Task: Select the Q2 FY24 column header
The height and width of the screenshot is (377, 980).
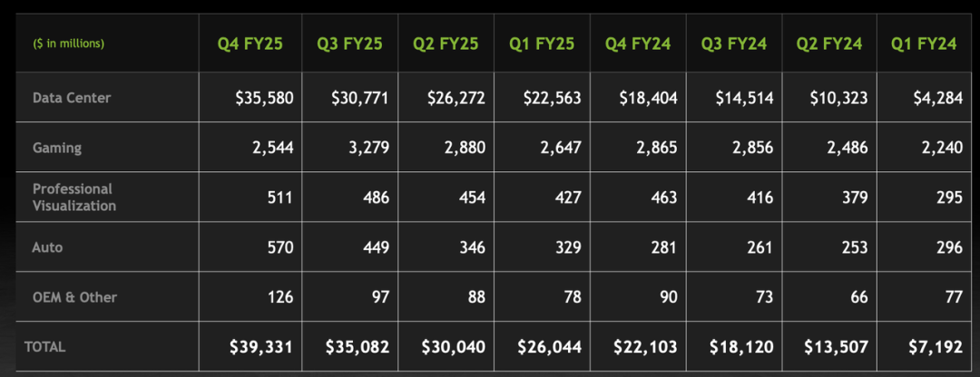Action: click(828, 43)
